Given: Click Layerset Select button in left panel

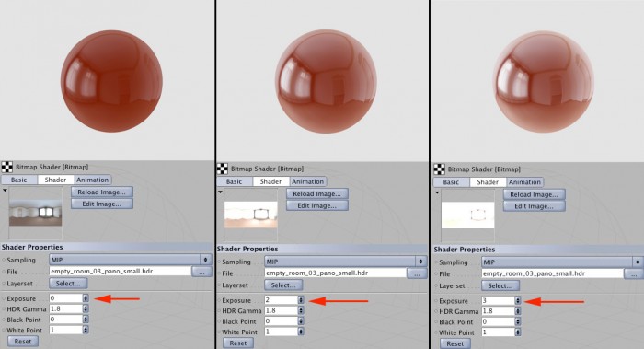Looking at the screenshot, I should [68, 284].
